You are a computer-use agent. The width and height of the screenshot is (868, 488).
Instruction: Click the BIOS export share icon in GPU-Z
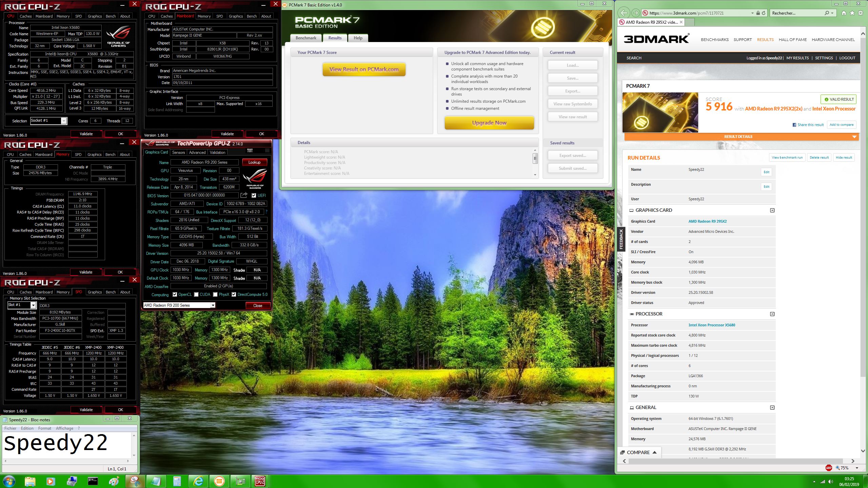244,195
